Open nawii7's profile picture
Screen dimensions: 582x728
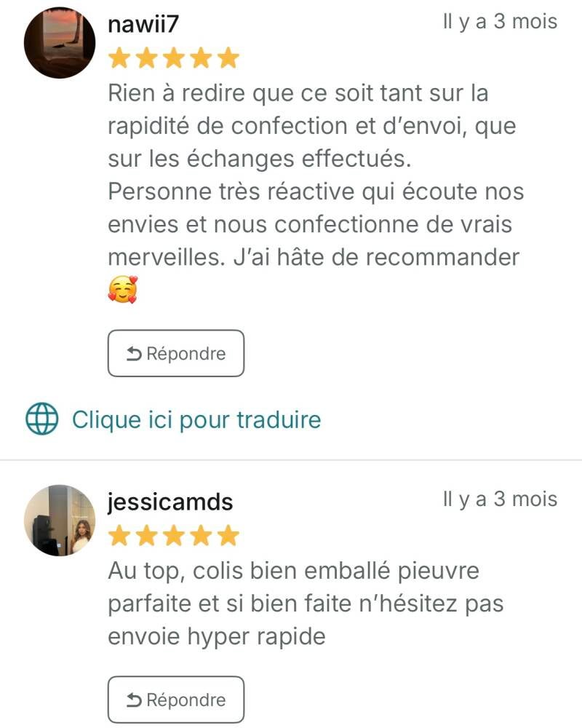point(60,43)
